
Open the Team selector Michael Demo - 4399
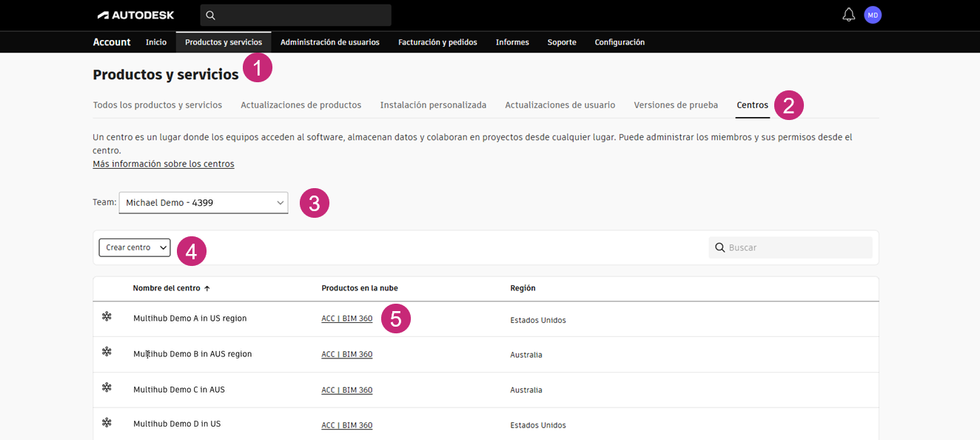(204, 202)
